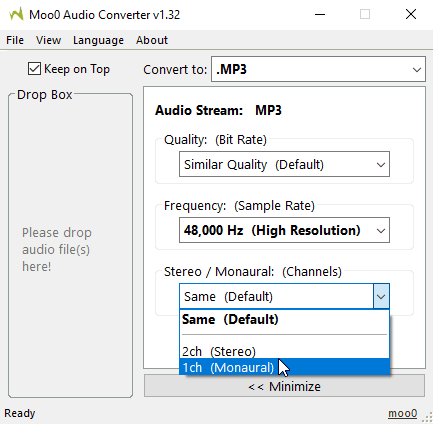Viewport: 433px width, 424px height.
Task: Click the << Minimize button
Action: click(284, 387)
